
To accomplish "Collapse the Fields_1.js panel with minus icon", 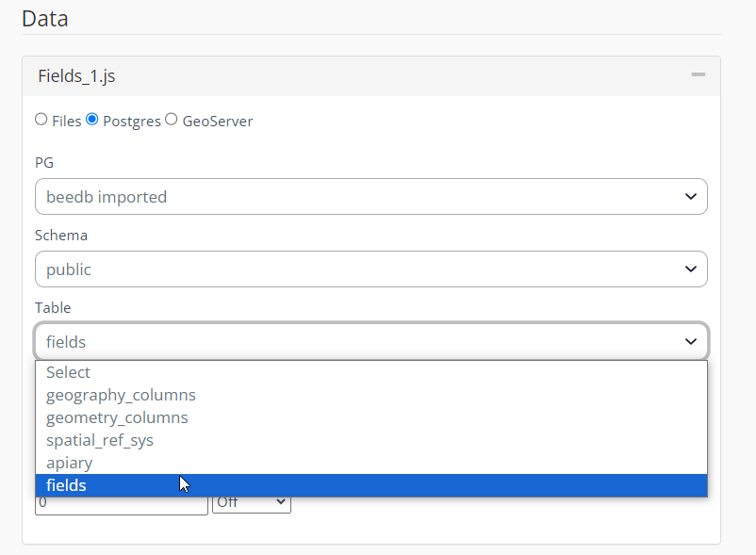I will (x=698, y=75).
